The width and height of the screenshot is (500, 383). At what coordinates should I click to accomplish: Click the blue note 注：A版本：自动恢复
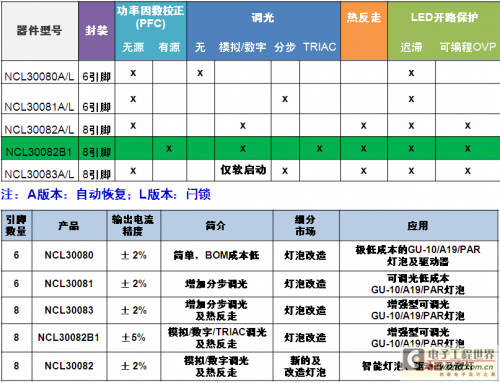coord(64,194)
